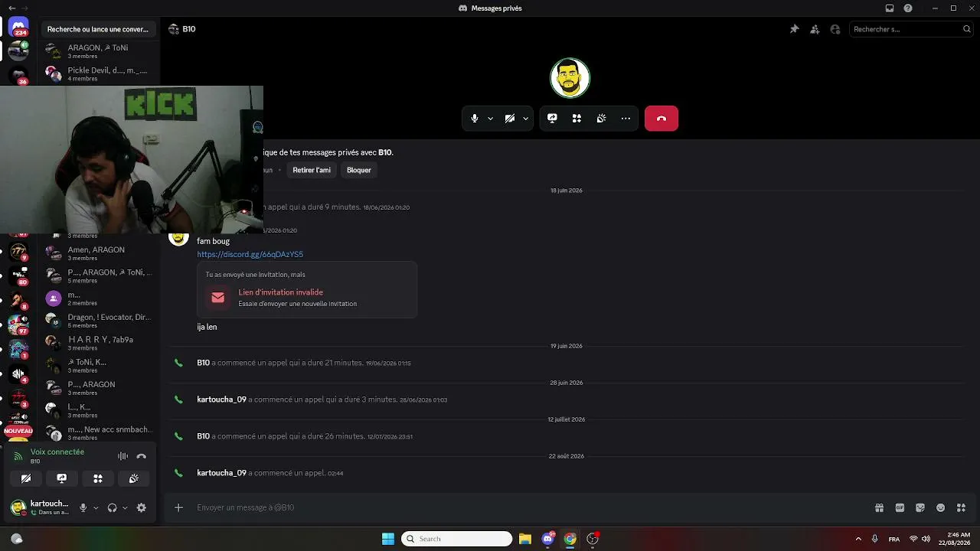Show hidden system tray icons
The width and height of the screenshot is (980, 551).
pyautogui.click(x=858, y=539)
